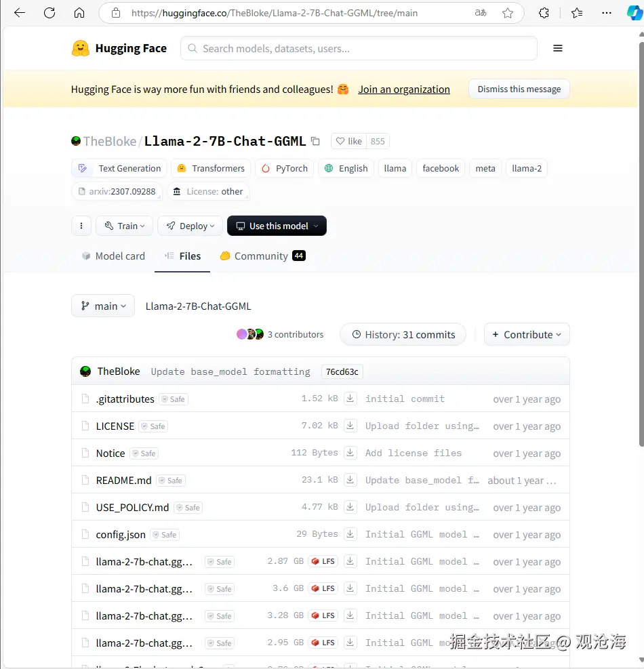Click the facebook tag
Screen dimensions: 644x669
tap(441, 169)
